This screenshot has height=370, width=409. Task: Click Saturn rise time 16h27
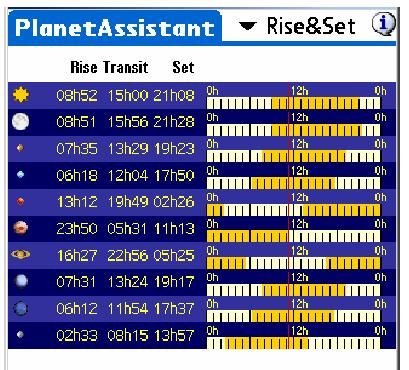click(77, 256)
